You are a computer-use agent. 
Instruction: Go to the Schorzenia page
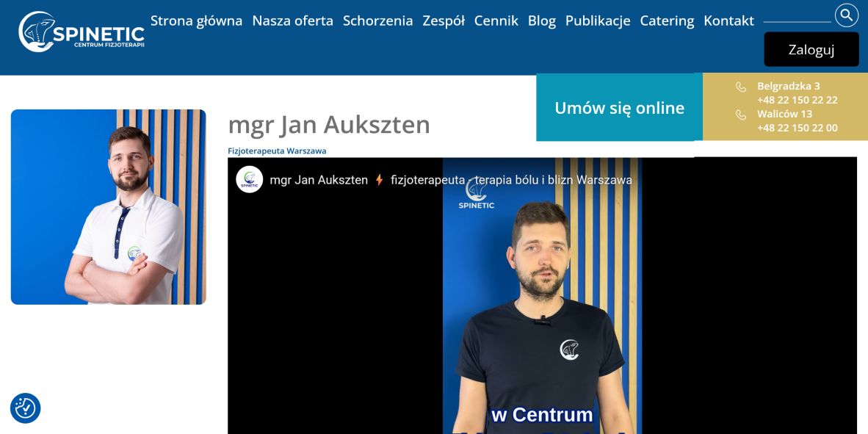(378, 21)
